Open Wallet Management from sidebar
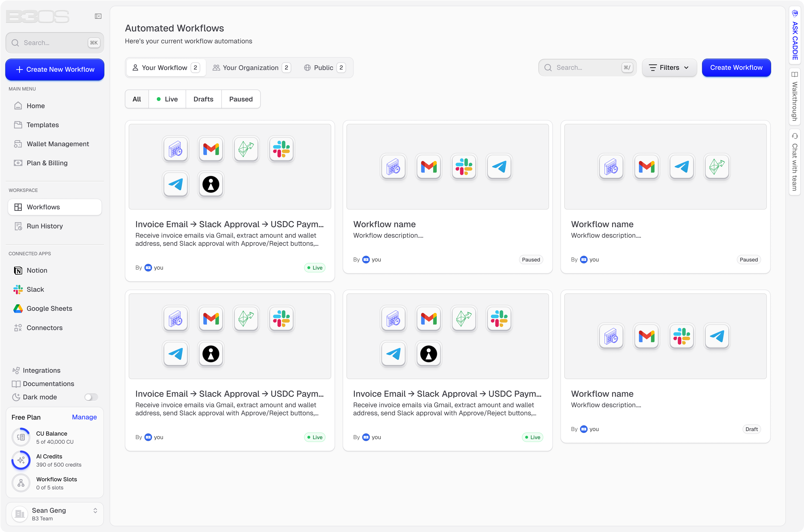This screenshot has height=532, width=804. coord(57,144)
